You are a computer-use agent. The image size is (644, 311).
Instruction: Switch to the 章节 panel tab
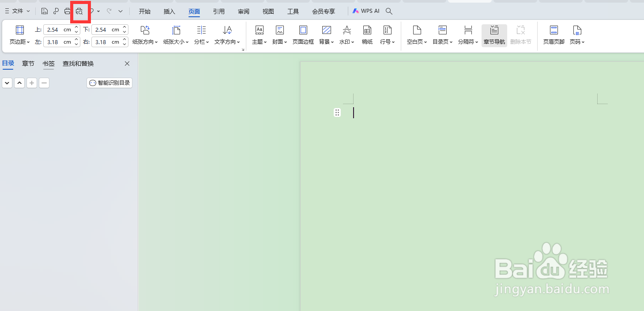(28, 64)
